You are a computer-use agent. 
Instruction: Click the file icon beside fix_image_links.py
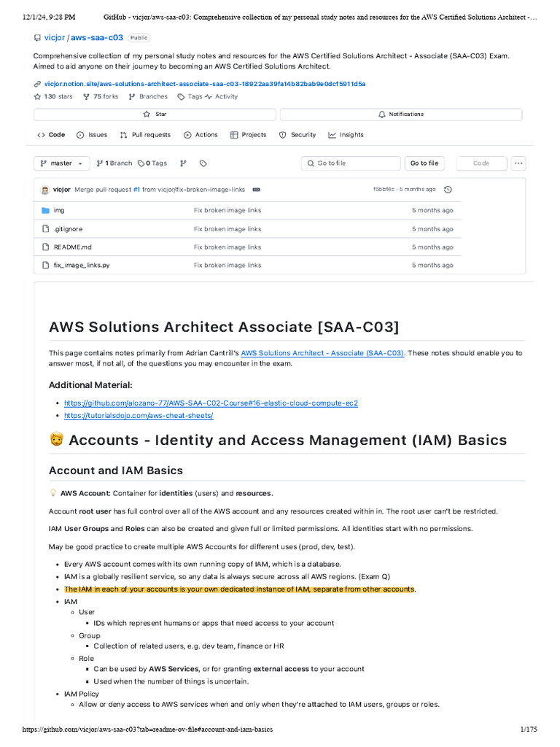tap(46, 266)
